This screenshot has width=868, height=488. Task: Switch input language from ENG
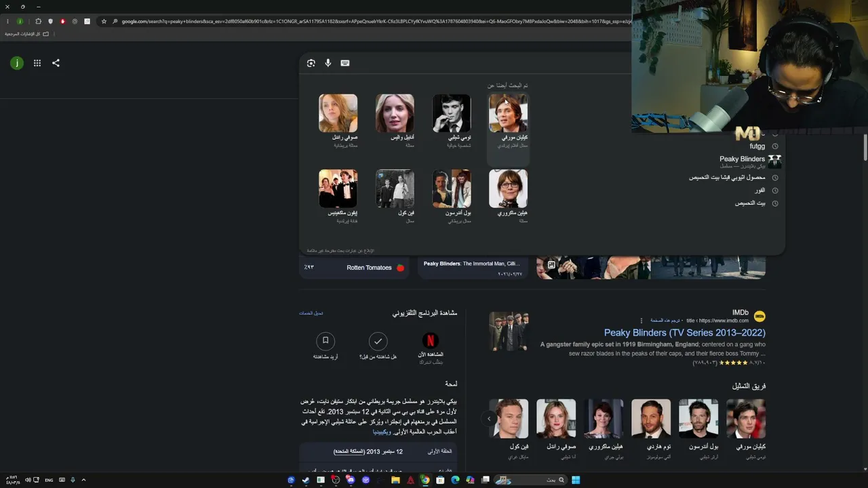coord(49,480)
